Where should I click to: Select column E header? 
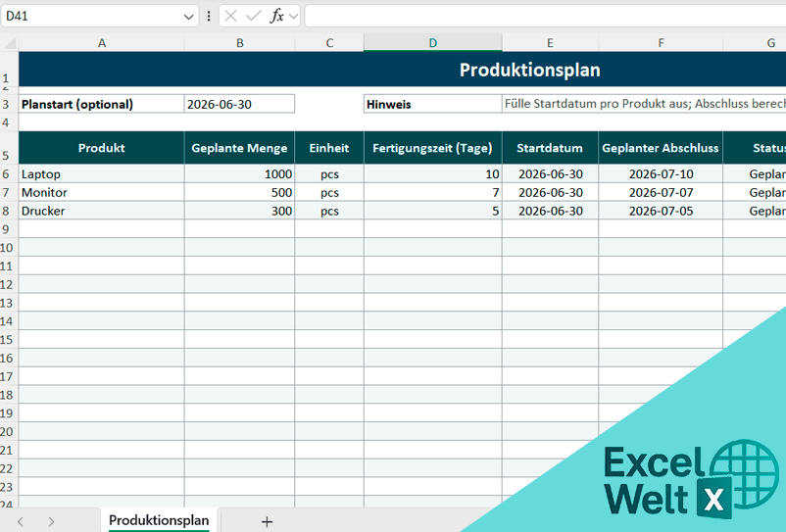(x=550, y=43)
